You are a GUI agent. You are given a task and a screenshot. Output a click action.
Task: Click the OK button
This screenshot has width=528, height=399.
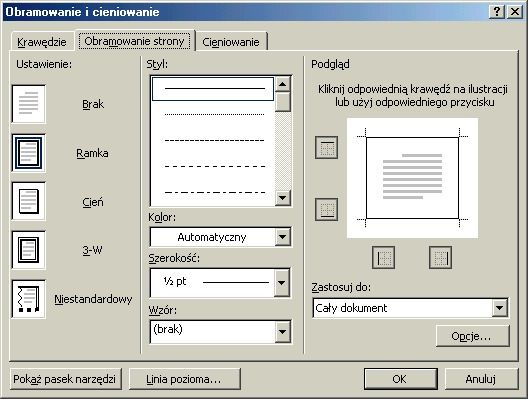point(401,379)
